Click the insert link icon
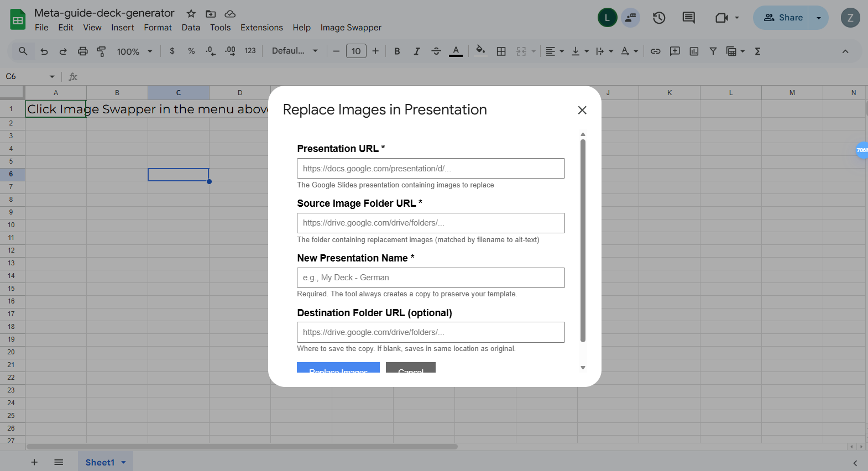This screenshot has width=868, height=471. 655,51
